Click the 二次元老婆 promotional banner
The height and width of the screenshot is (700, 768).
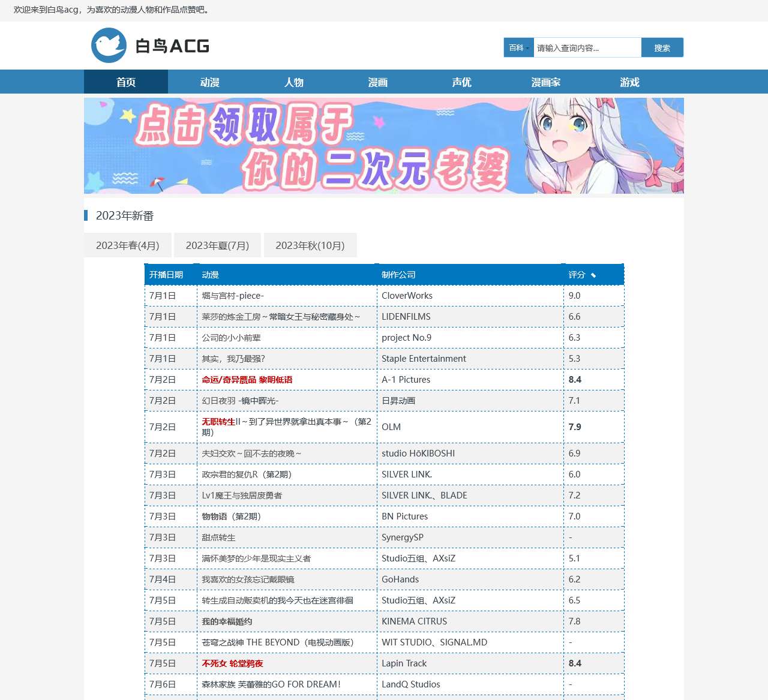tap(384, 146)
